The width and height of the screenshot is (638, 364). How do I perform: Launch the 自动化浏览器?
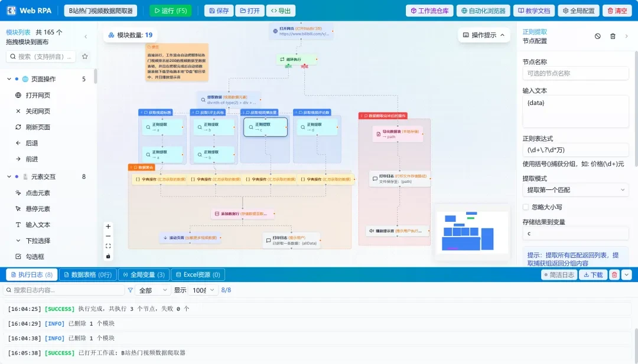click(x=483, y=11)
